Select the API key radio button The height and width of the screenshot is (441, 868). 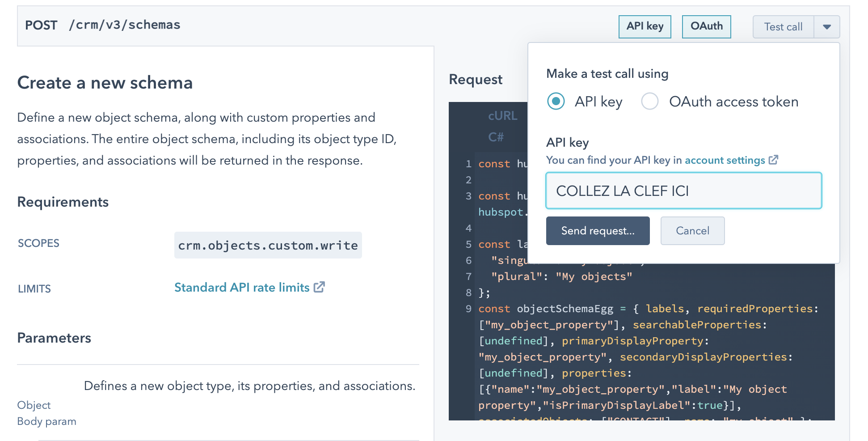[x=555, y=102]
